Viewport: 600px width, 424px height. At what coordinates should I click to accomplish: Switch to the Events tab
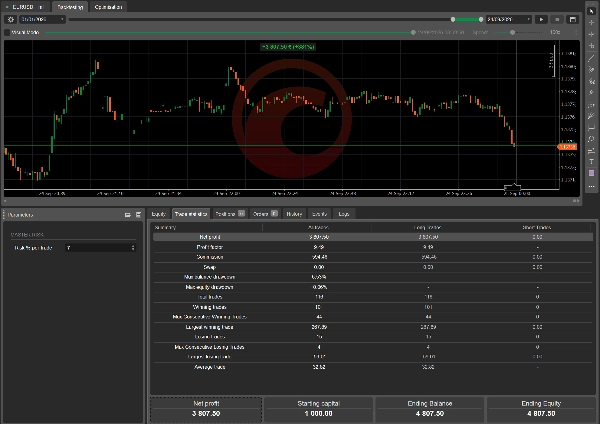tap(319, 214)
